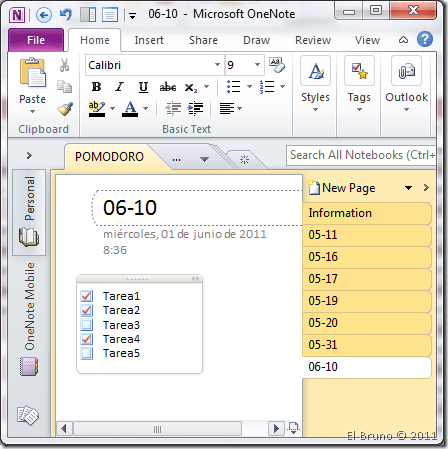Switch to Full Page View icon
Viewport: 448px width, 449px height.
tap(110, 15)
